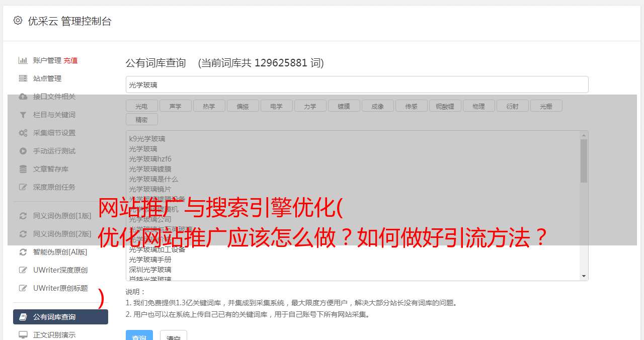Click the gear icon beside 优采云 管理控制台
The width and height of the screenshot is (644, 340).
click(18, 21)
